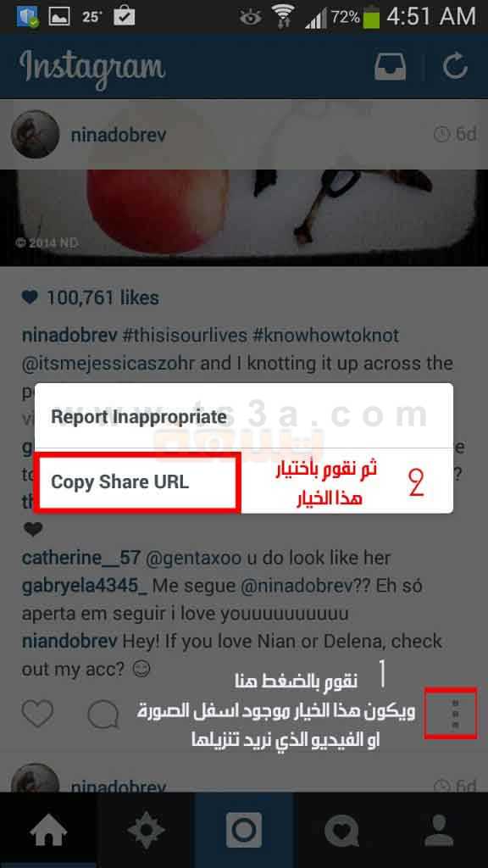The width and height of the screenshot is (488, 868).
Task: Tap the comment bubble icon
Action: tap(103, 714)
